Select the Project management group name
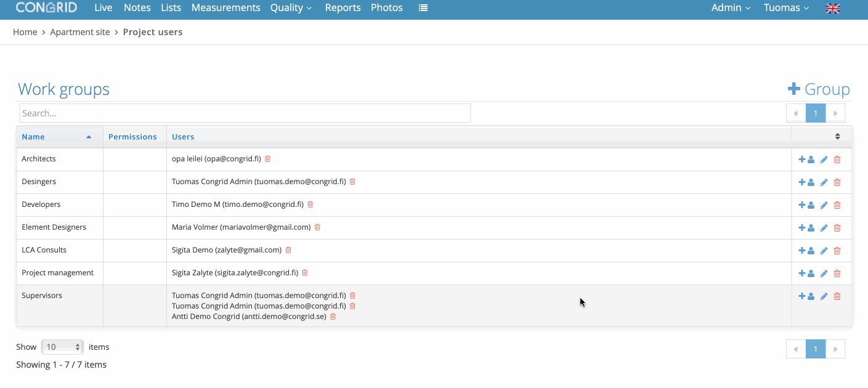This screenshot has width=868, height=388. click(58, 273)
